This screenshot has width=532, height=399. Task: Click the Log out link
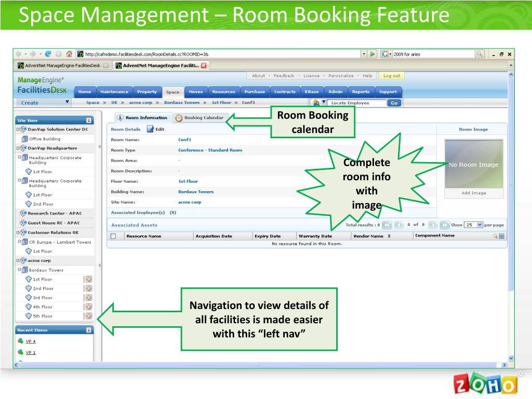tap(392, 76)
